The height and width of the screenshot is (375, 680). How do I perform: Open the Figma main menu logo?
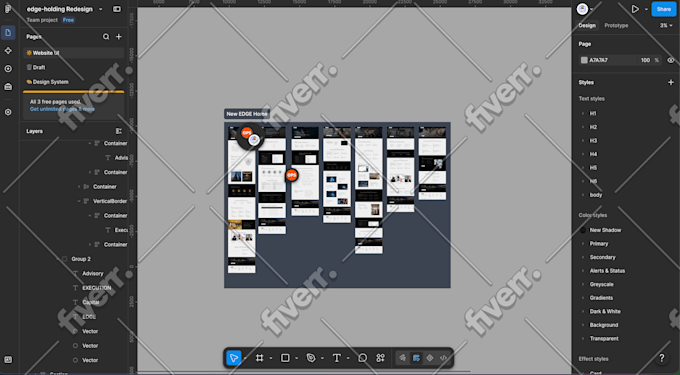tap(8, 9)
